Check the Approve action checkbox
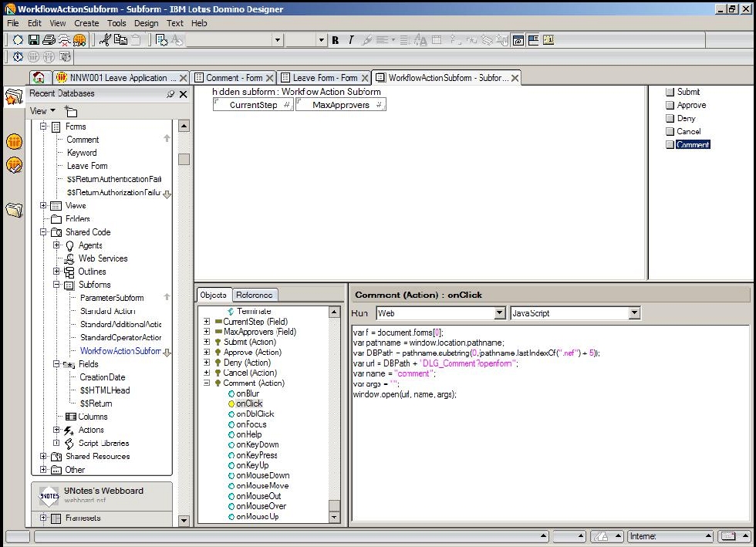The image size is (756, 547). [x=670, y=105]
